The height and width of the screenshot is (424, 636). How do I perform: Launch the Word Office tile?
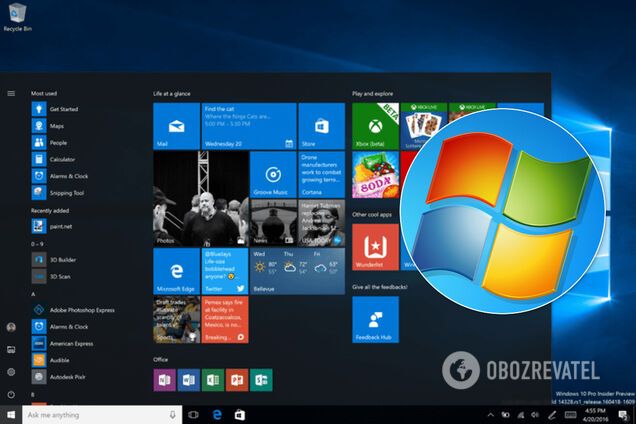tap(189, 380)
